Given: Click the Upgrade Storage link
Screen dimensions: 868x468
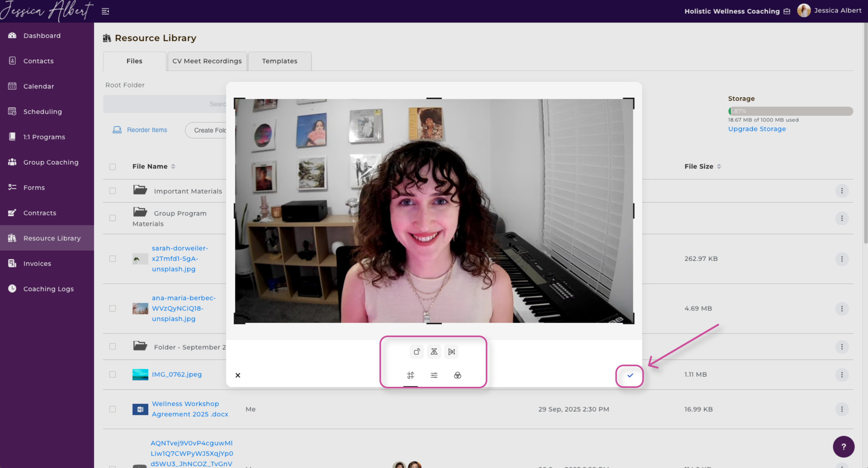Looking at the screenshot, I should click(x=756, y=129).
